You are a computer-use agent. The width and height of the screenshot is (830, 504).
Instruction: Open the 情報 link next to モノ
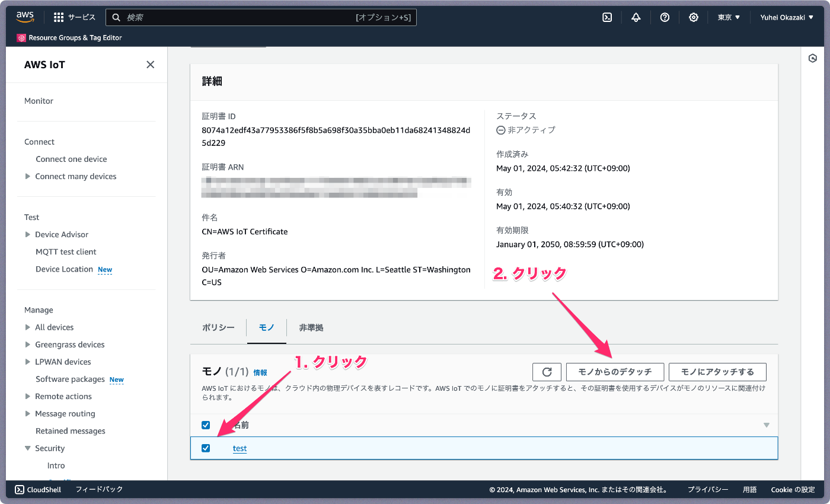point(260,372)
